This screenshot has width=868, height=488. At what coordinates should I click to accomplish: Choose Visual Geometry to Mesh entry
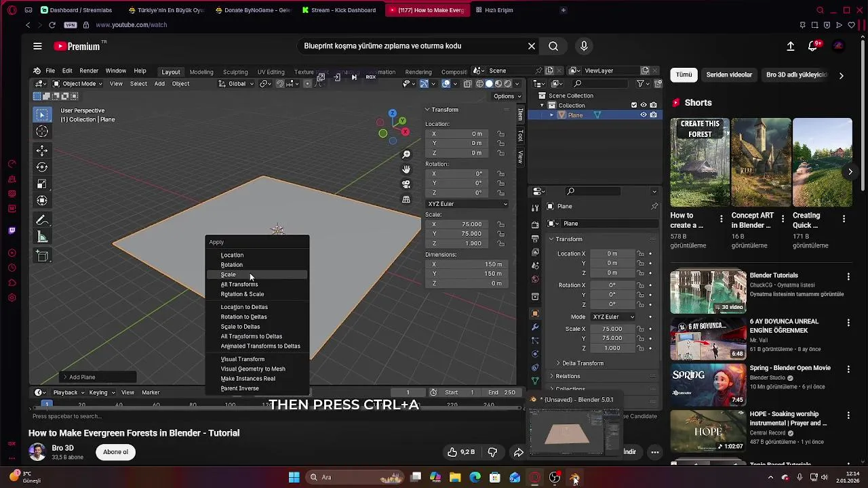[x=257, y=369]
